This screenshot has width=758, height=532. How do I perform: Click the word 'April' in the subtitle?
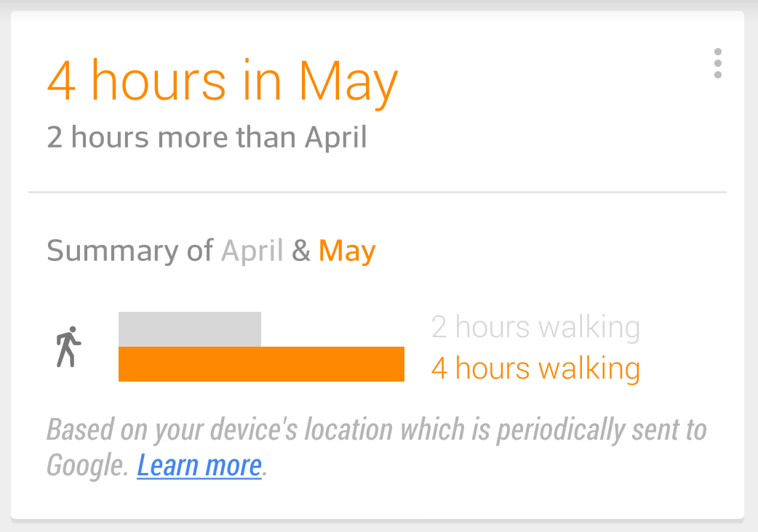tap(336, 138)
